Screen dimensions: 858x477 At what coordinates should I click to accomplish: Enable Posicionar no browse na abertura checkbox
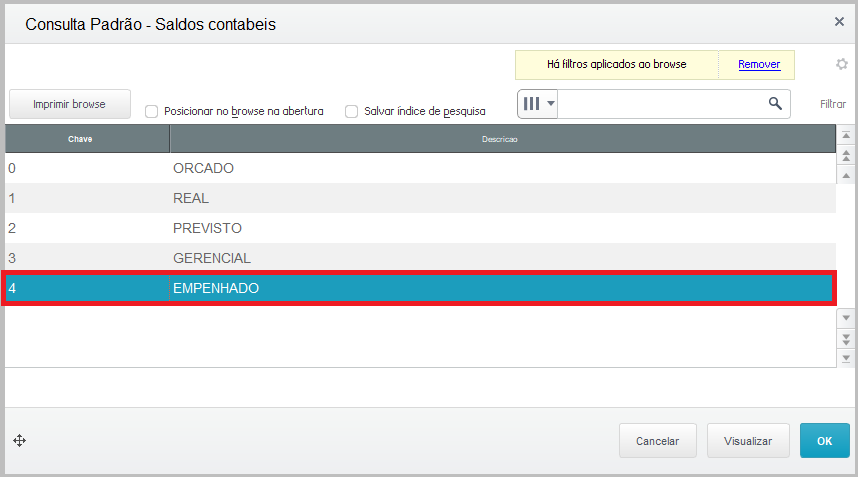tap(152, 112)
